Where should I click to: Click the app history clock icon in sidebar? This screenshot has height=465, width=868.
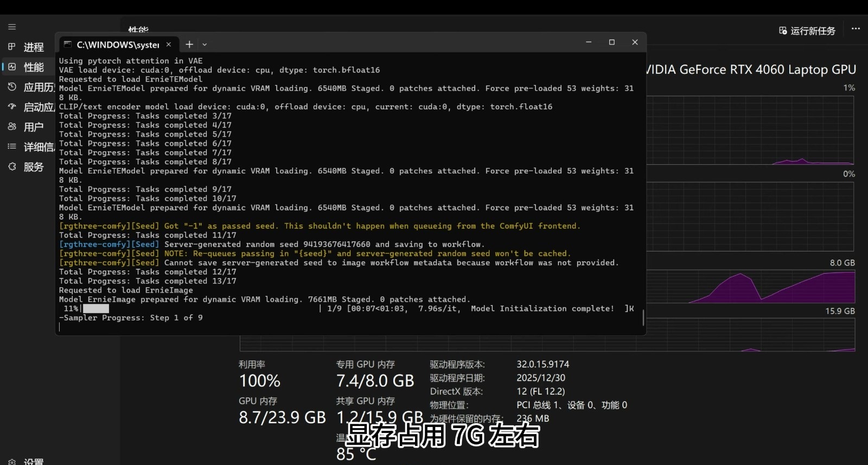point(12,87)
